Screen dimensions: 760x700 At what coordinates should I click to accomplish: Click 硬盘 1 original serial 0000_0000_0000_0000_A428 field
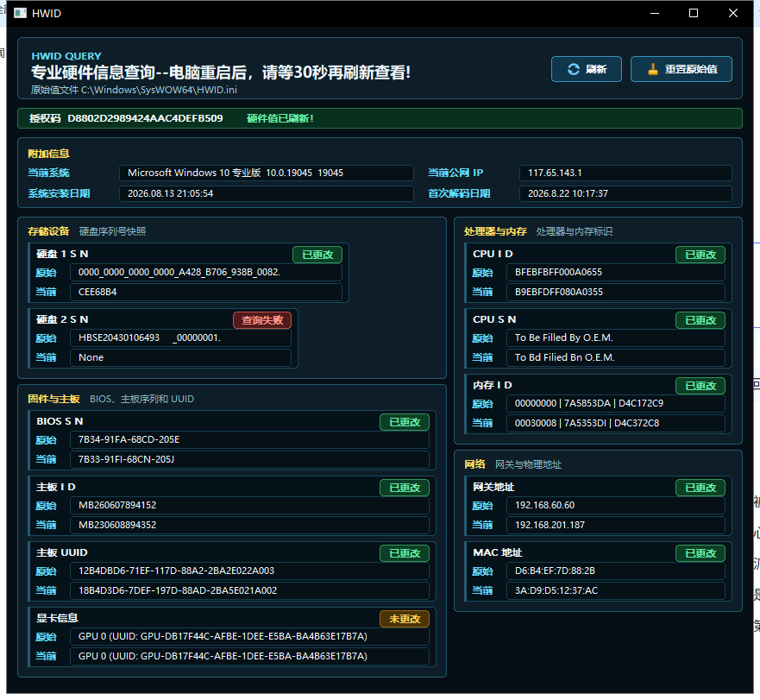click(x=206, y=272)
